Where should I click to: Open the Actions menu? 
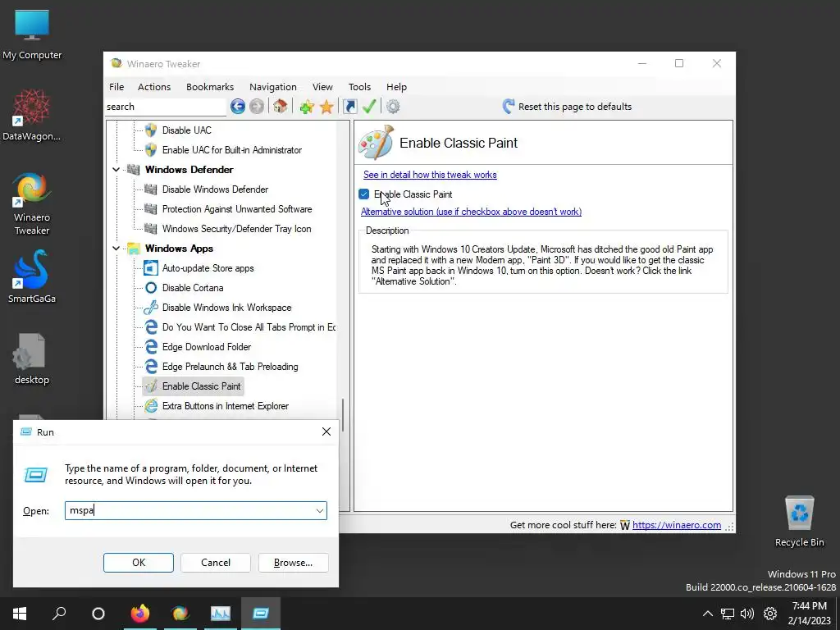[154, 87]
